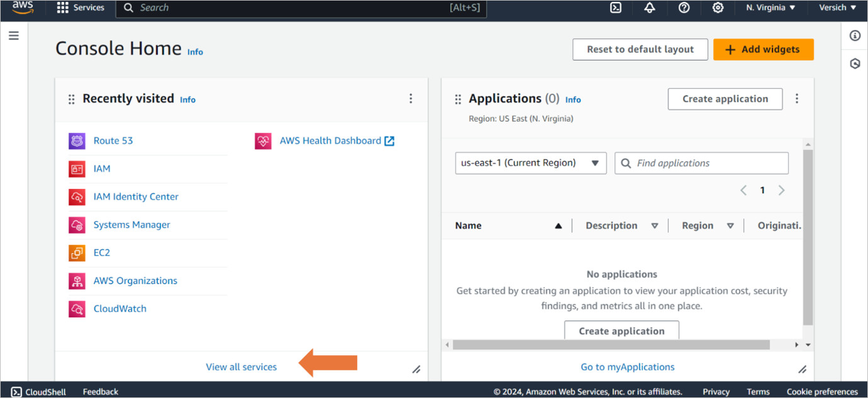Click the IAM Identity Center icon
Screen dimensions: 868x398
point(77,197)
